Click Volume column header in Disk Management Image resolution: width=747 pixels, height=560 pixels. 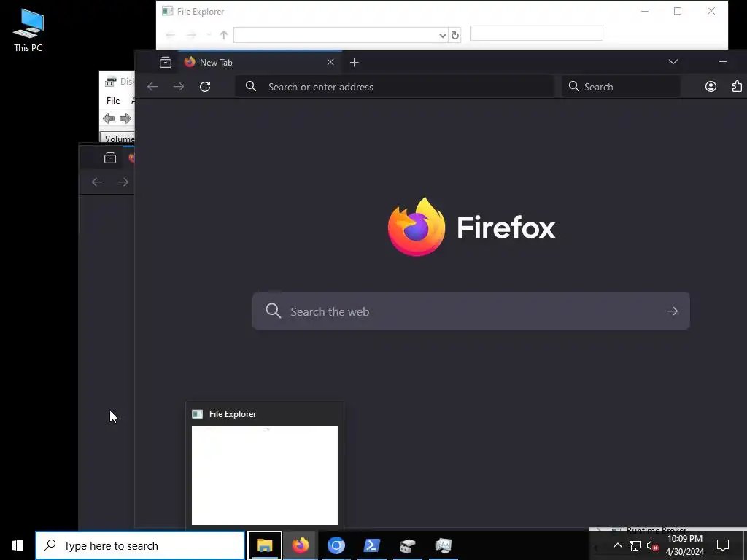tap(118, 139)
